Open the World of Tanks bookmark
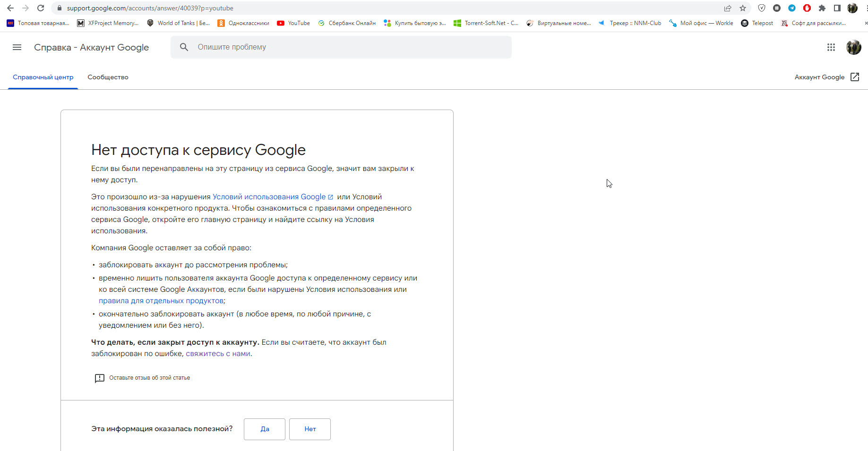The image size is (868, 451). [x=178, y=23]
